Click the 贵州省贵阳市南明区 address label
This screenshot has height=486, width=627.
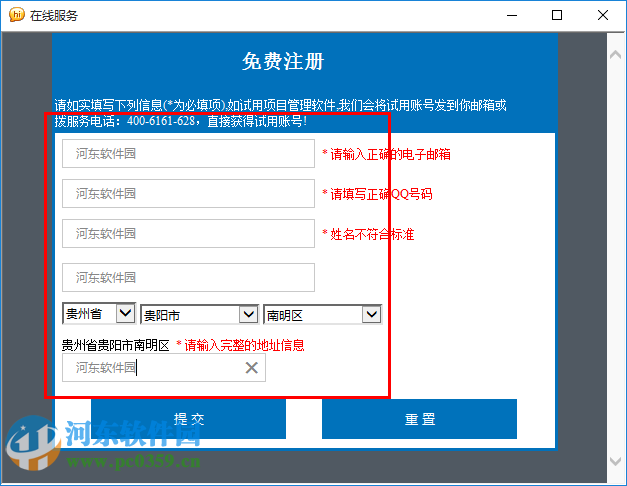(x=116, y=345)
